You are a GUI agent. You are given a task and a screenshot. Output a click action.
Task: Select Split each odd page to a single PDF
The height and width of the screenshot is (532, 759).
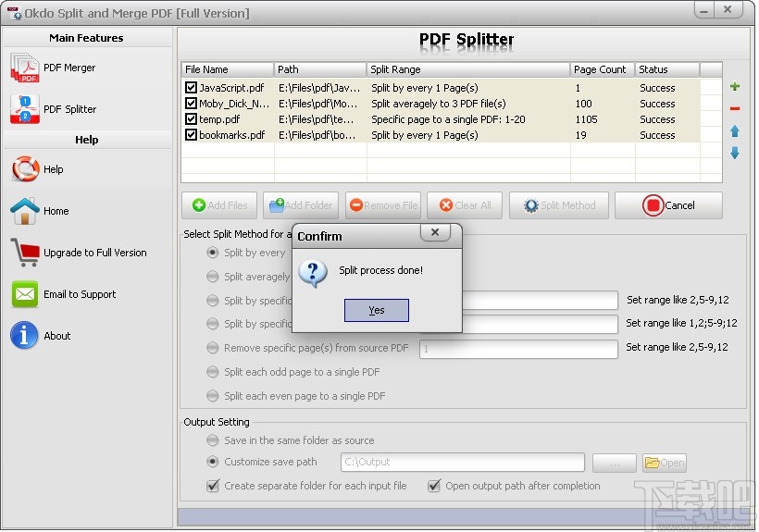point(213,372)
